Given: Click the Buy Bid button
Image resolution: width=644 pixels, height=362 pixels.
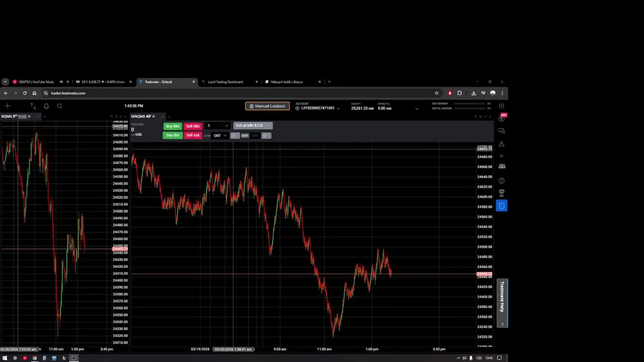Looking at the screenshot, I should point(173,135).
